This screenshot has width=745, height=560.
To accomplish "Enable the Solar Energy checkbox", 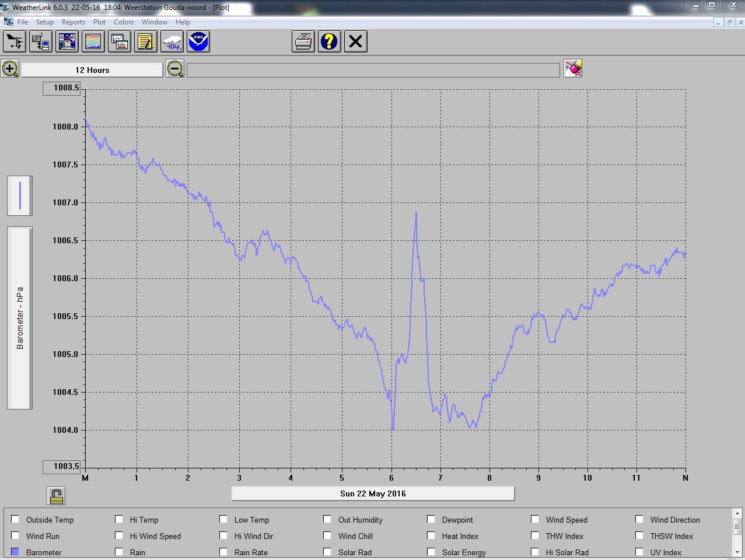I will pos(431,552).
